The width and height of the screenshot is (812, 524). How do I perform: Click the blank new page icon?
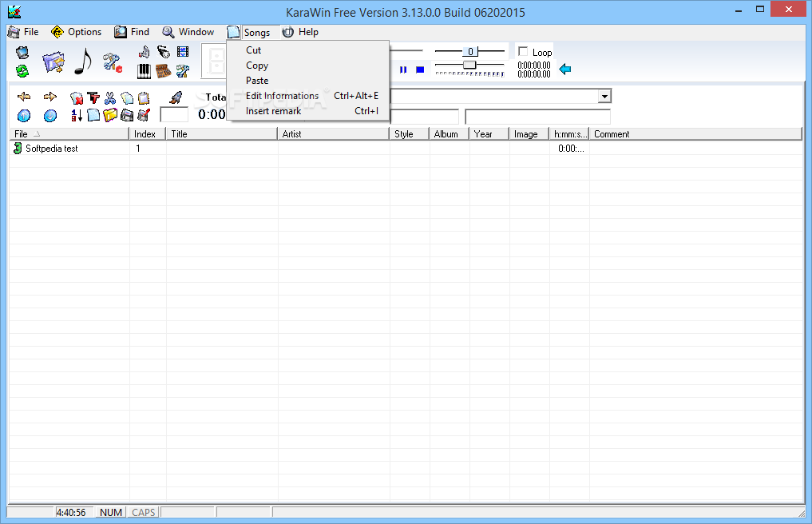pyautogui.click(x=93, y=115)
